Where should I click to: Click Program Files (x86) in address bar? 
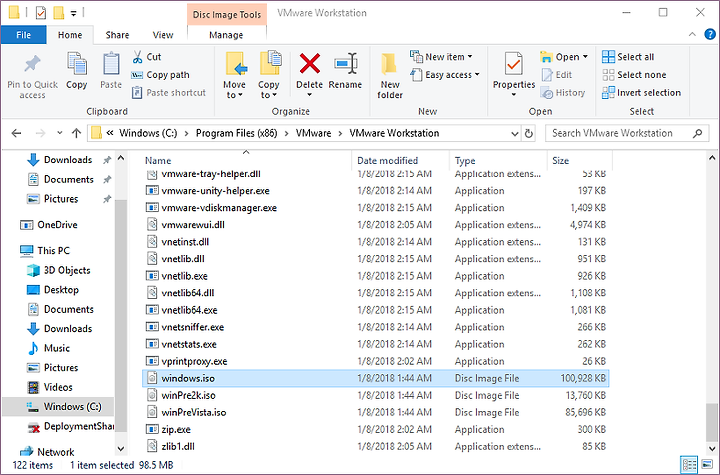[236, 133]
